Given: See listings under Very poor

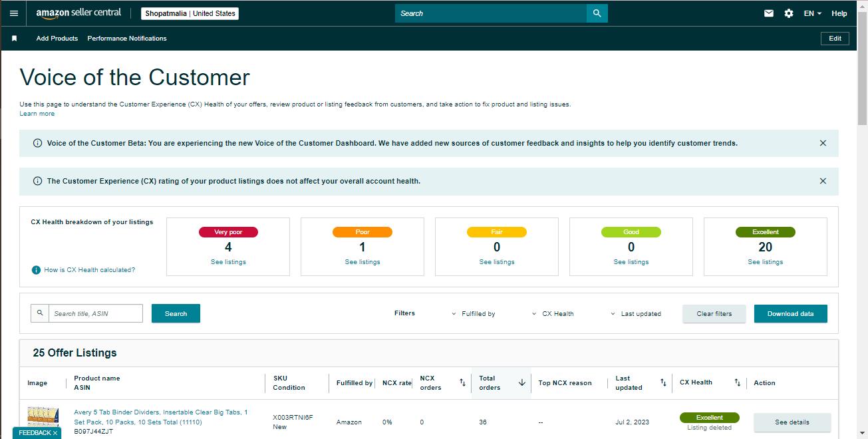Looking at the screenshot, I should pyautogui.click(x=228, y=262).
